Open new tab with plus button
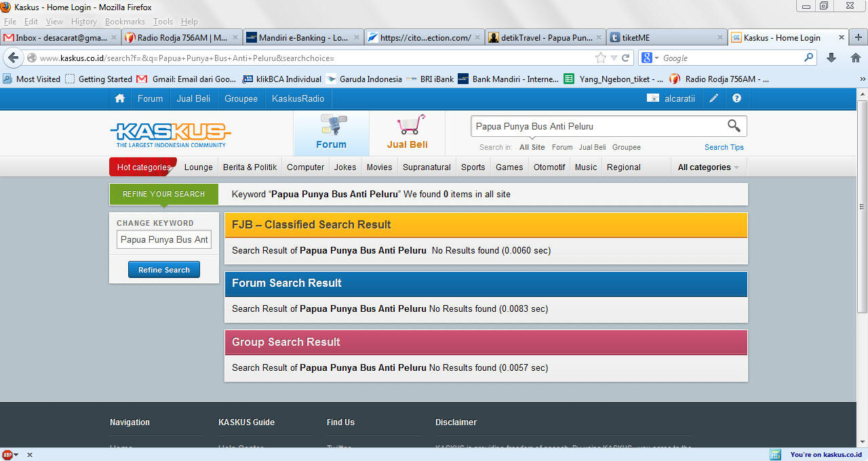Screen dimensions: 868x461 [859, 37]
